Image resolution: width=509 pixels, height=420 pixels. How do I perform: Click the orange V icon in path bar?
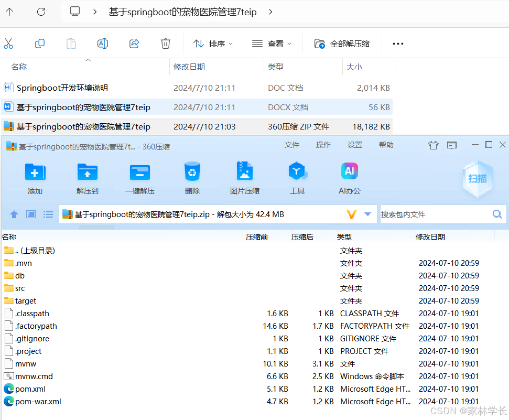[x=352, y=214]
